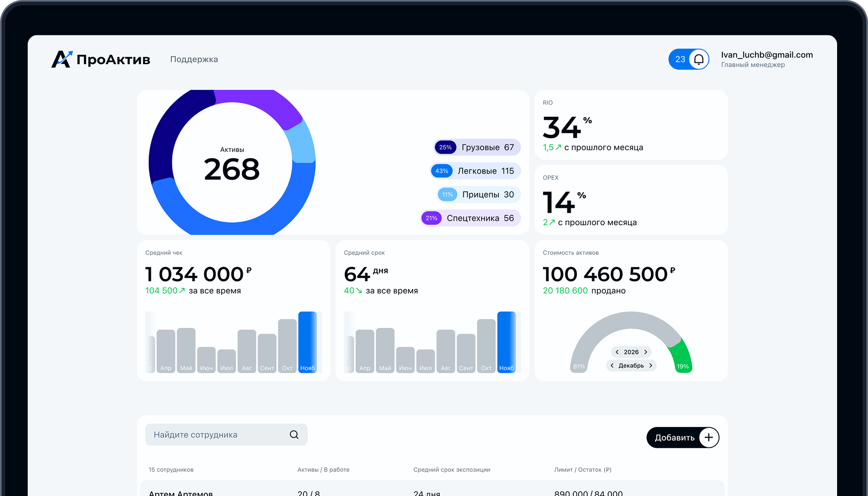Viewport: 868px width, 496px height.
Task: Click the search magnifier icon
Action: point(294,435)
